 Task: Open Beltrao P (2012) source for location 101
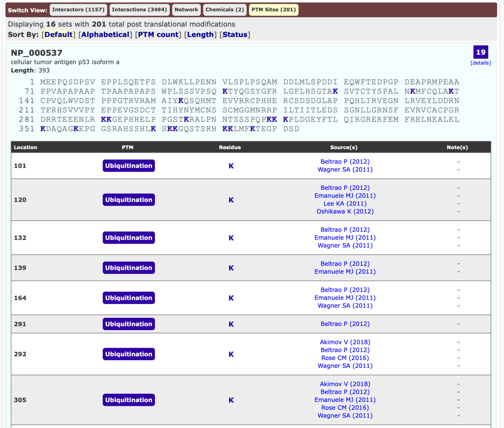pos(345,161)
